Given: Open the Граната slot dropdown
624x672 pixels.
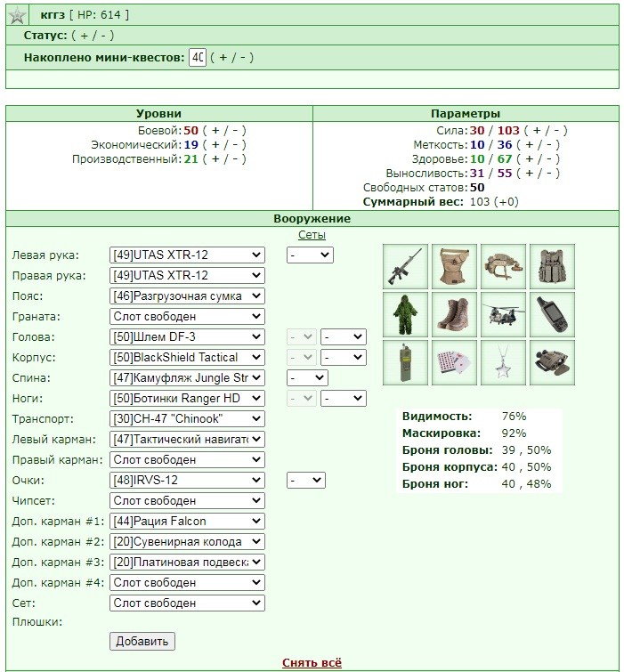Looking at the screenshot, I should click(x=187, y=316).
